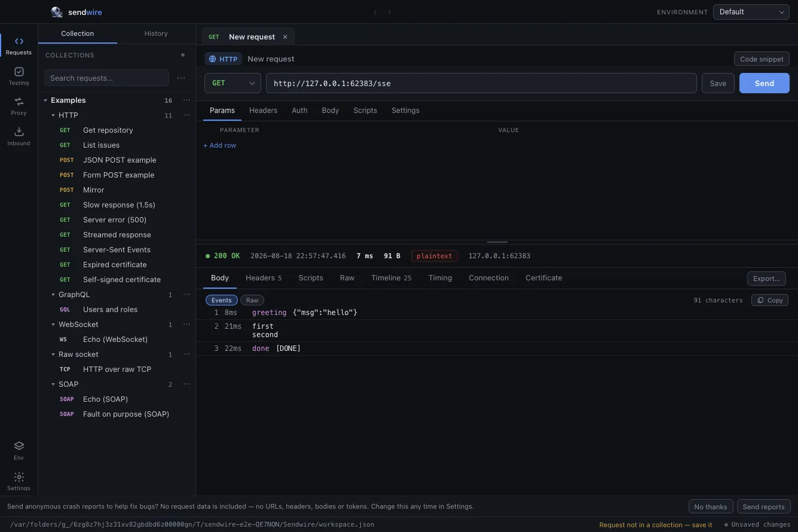Open the GET method dropdown

[x=233, y=83]
